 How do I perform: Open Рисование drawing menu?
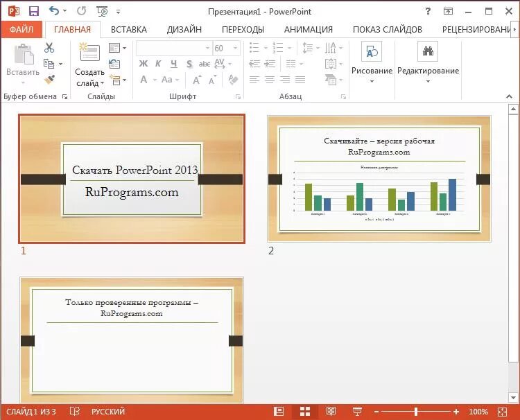point(372,63)
